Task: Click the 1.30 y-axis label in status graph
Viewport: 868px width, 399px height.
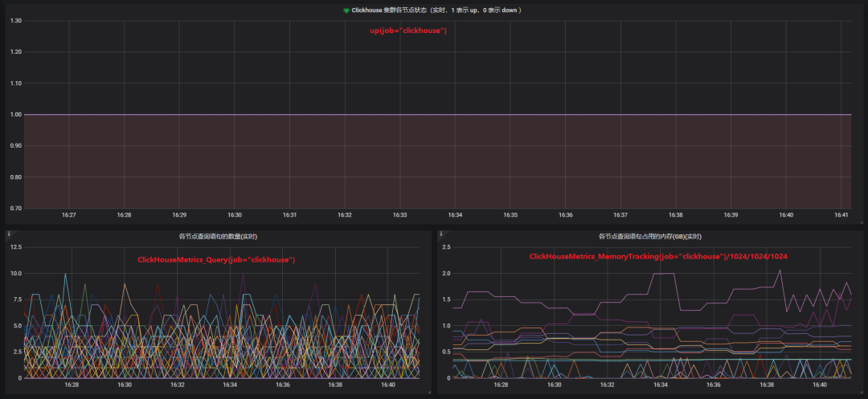Action: (x=15, y=21)
